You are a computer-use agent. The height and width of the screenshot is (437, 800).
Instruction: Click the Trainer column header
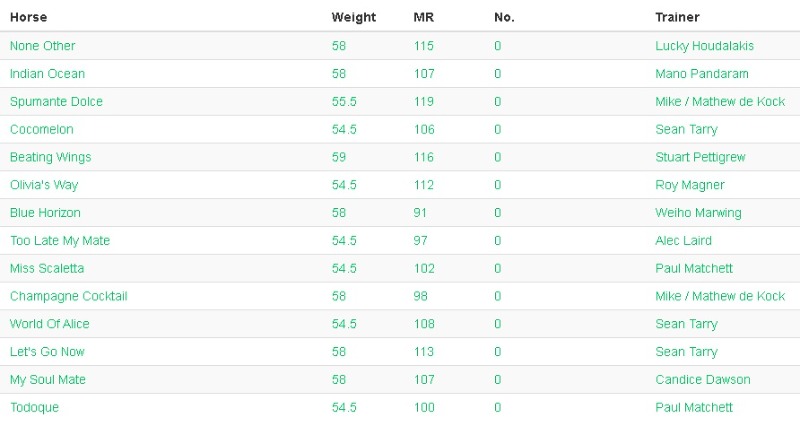click(677, 17)
